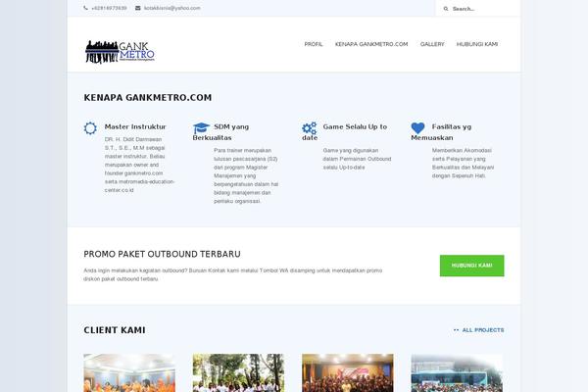Click the Master Instruktur heading
This screenshot has width=588, height=392.
(135, 126)
